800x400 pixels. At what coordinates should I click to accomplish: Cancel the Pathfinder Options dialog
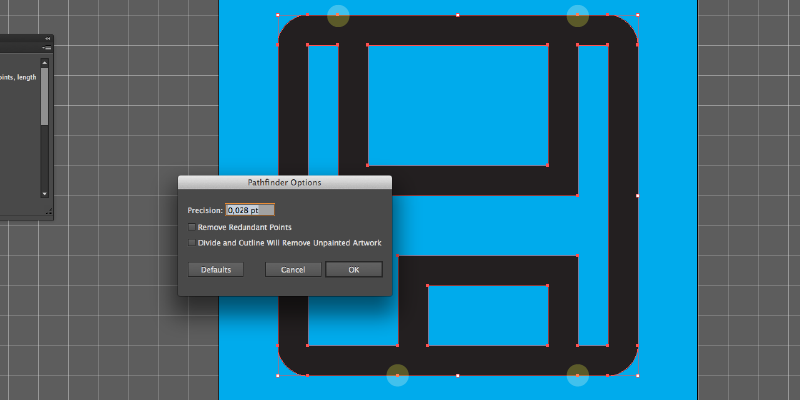(x=293, y=270)
